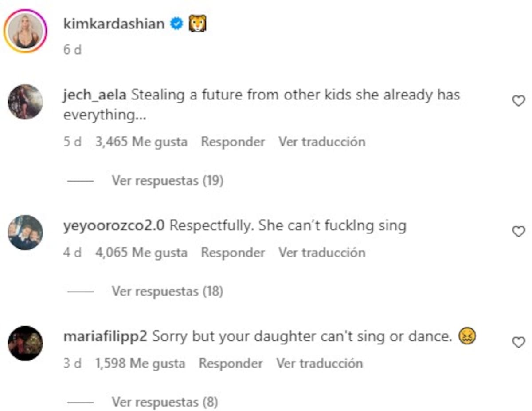Open mariafilipp2's profile picture
532x411 pixels.
(x=25, y=342)
